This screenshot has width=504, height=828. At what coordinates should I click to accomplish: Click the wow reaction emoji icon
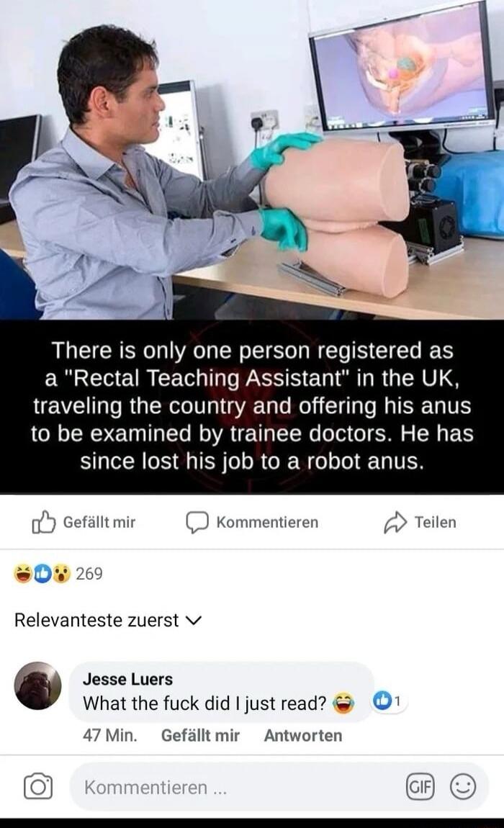63,573
